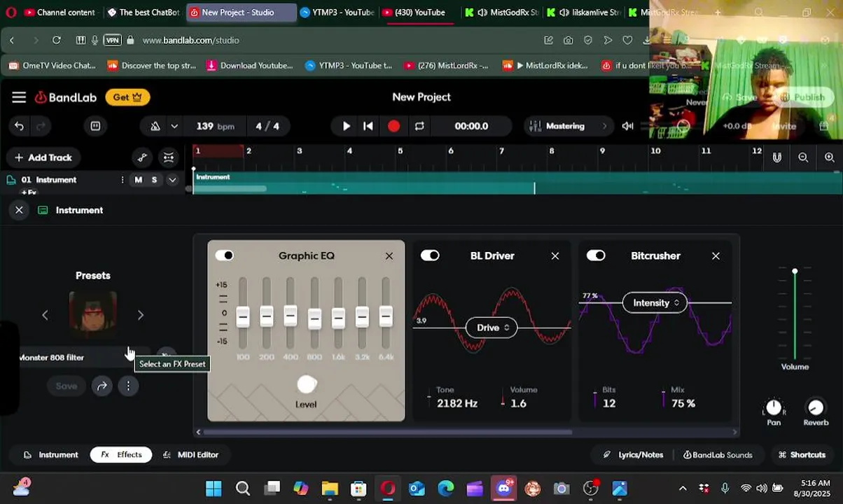843x504 pixels.
Task: Expand the 01 Instrument track chevron
Action: tap(172, 180)
